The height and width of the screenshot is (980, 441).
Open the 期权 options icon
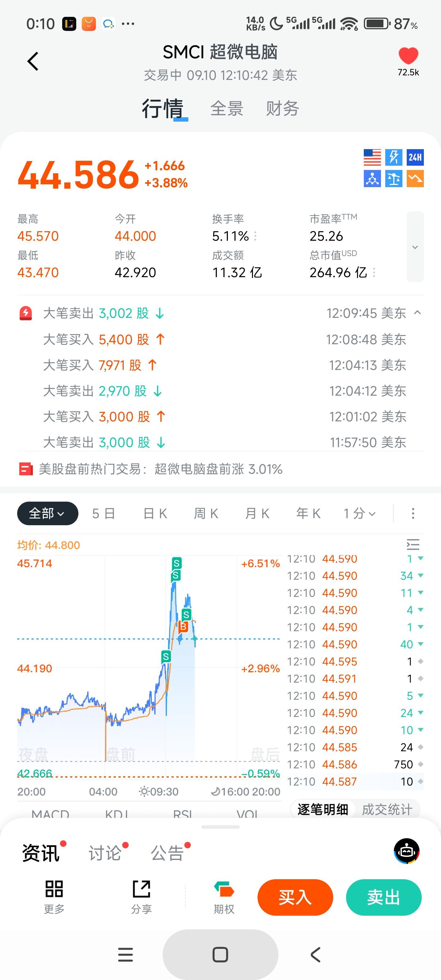224,897
